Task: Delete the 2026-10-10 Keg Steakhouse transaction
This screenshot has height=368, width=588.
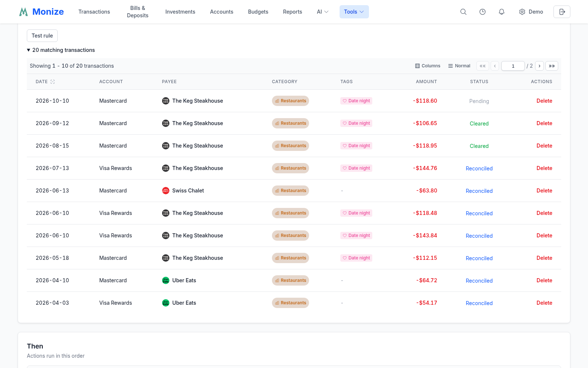Action: click(544, 101)
